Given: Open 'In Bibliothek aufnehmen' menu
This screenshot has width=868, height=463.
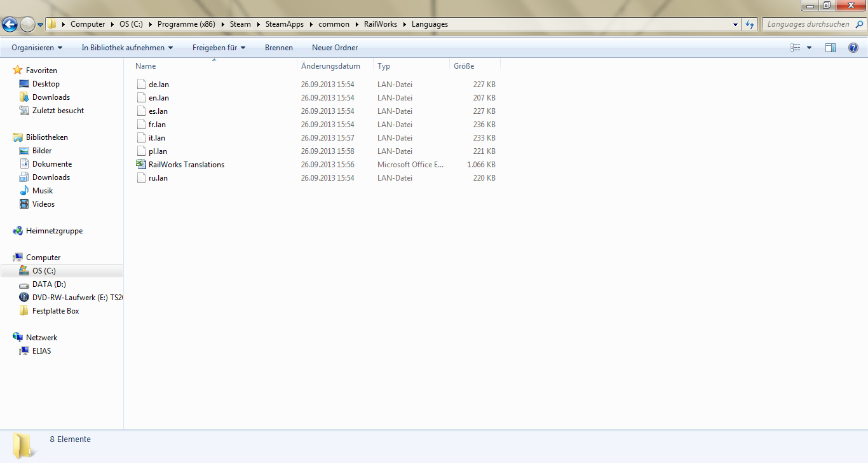Looking at the screenshot, I should pos(127,48).
